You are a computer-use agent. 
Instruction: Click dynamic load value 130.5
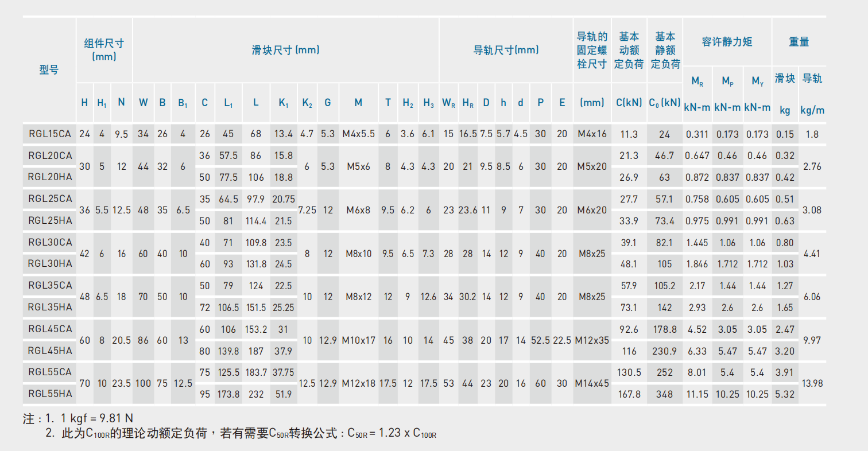(629, 372)
